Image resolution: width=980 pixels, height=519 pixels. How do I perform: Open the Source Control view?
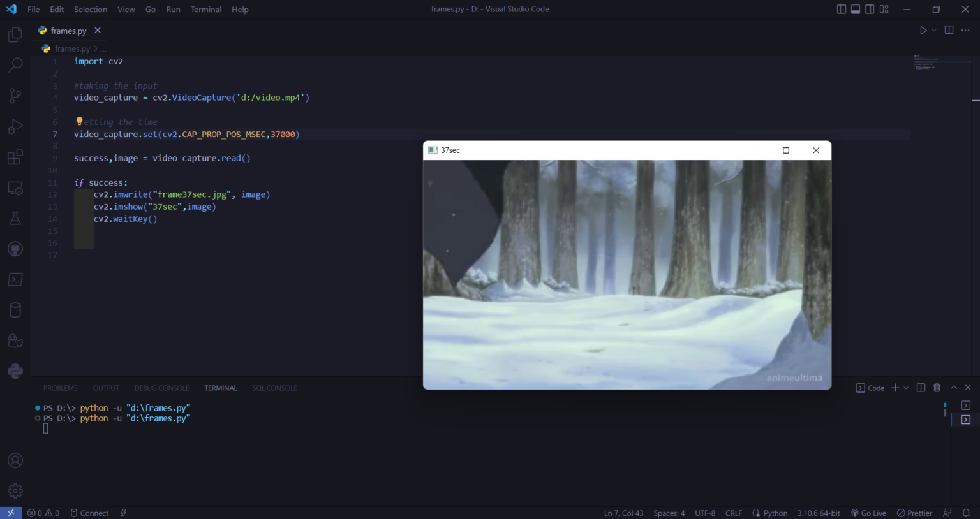click(15, 96)
